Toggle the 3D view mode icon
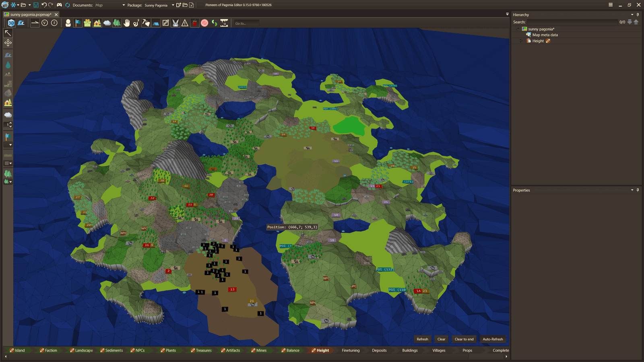This screenshot has width=644, height=362. (x=11, y=23)
